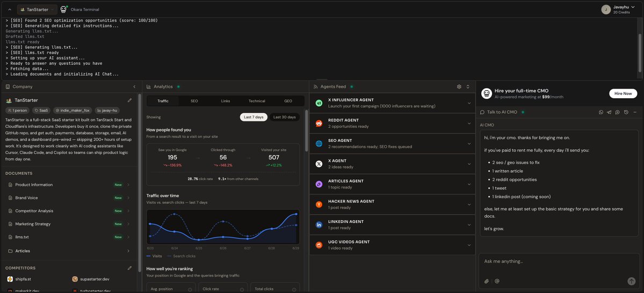Select the Last 7 days range
This screenshot has height=293, width=644.
pyautogui.click(x=254, y=118)
